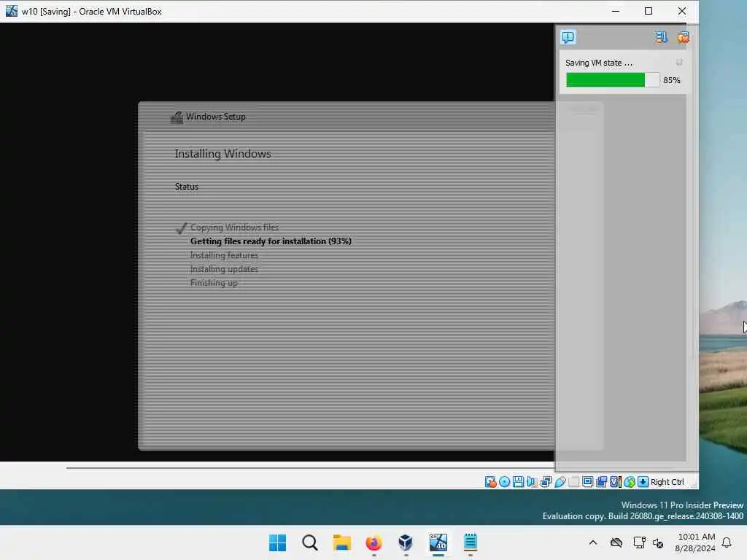Viewport: 747px width, 560px height.
Task: Cancel the Saving VM state progress
Action: [x=679, y=63]
